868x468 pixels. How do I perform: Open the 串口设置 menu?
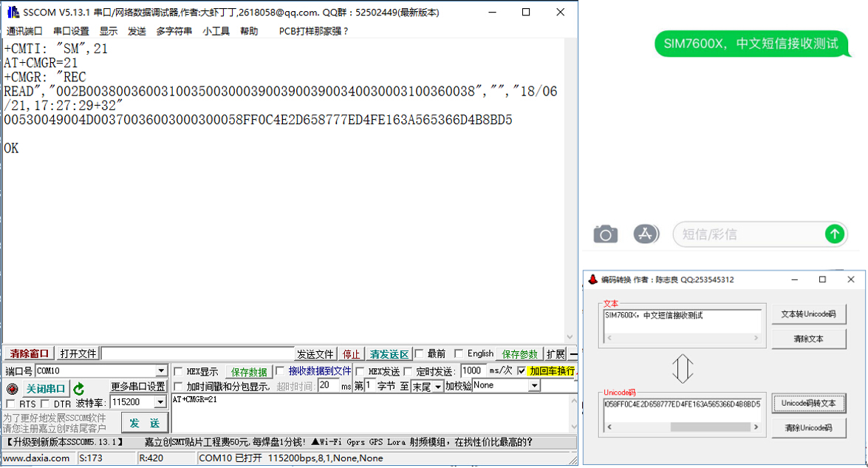71,31
